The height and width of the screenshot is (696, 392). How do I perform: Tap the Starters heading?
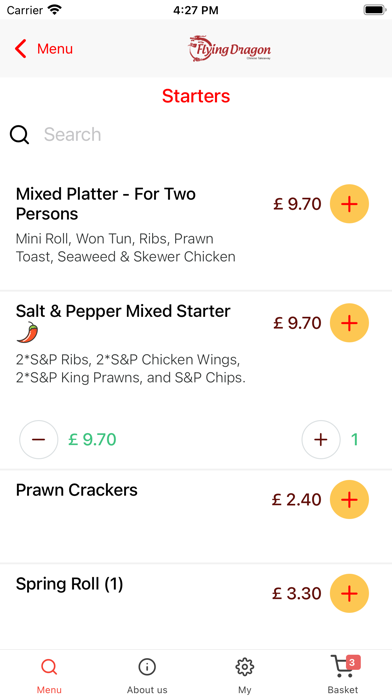point(196,96)
